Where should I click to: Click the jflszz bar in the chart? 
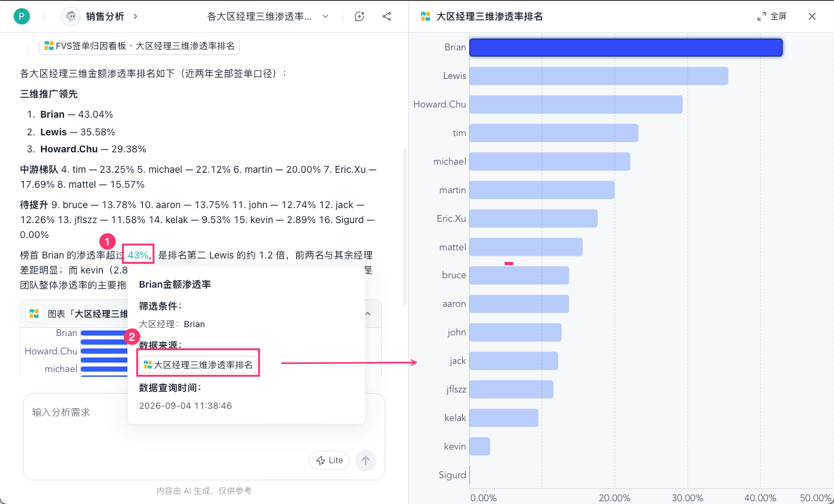tap(511, 389)
